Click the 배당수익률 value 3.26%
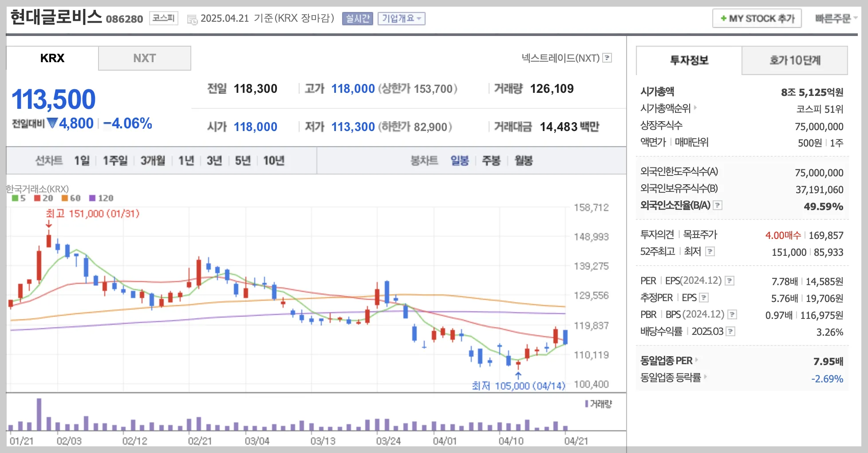This screenshot has height=453, width=868. pos(830,332)
